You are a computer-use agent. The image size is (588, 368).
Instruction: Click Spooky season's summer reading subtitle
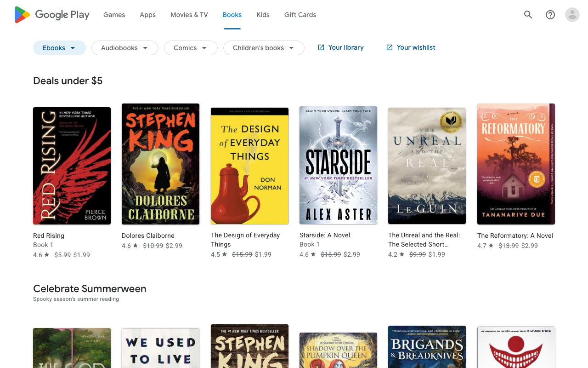76,299
